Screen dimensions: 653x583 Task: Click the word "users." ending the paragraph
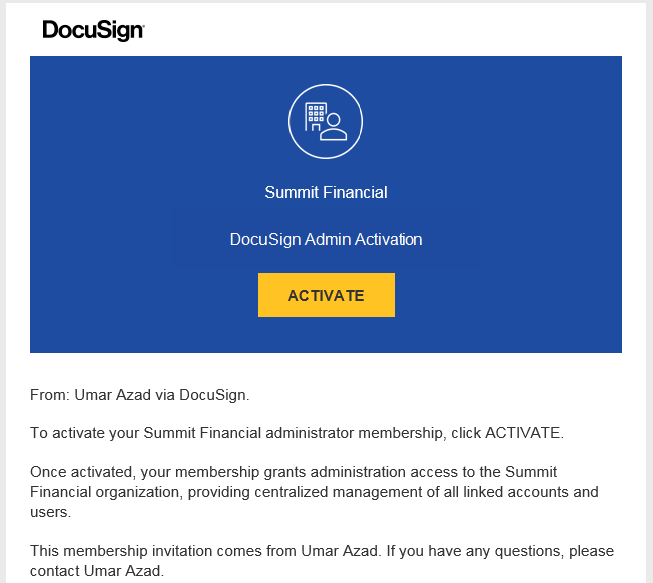click(50, 512)
